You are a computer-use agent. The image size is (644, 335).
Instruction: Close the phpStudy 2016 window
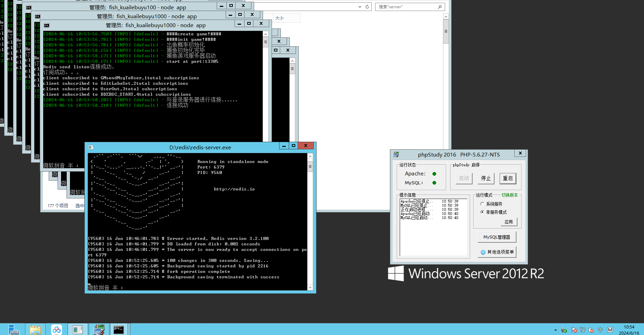tap(520, 153)
